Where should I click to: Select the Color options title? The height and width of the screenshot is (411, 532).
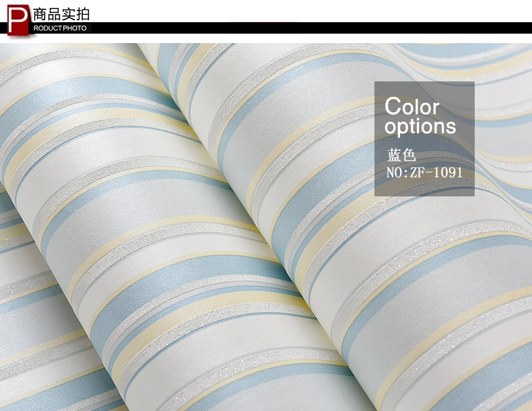point(420,116)
